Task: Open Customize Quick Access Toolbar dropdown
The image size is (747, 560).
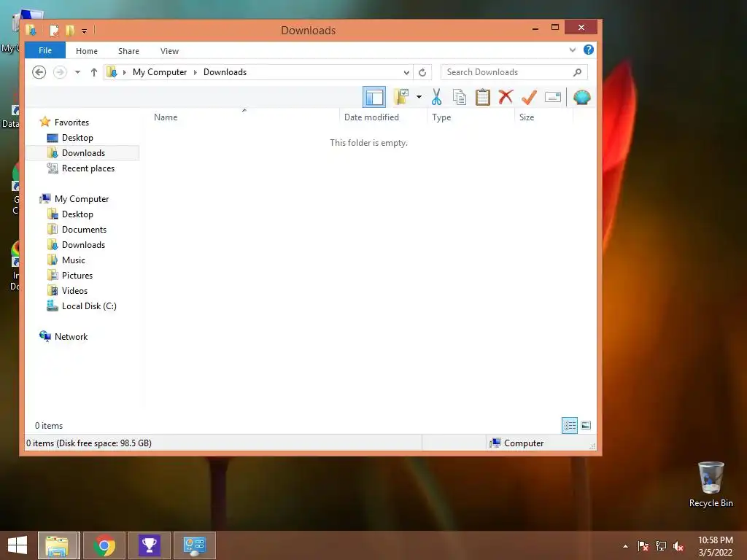Action: [x=84, y=31]
